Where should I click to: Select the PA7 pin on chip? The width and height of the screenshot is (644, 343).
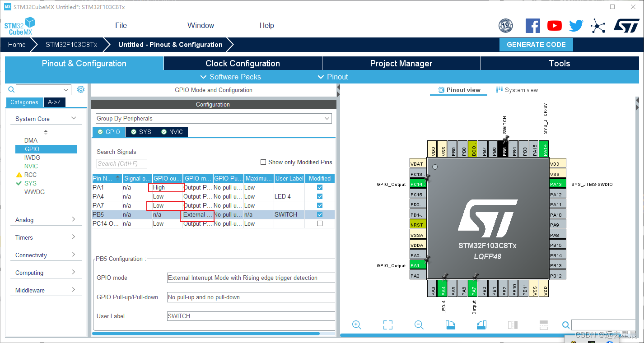pos(473,288)
